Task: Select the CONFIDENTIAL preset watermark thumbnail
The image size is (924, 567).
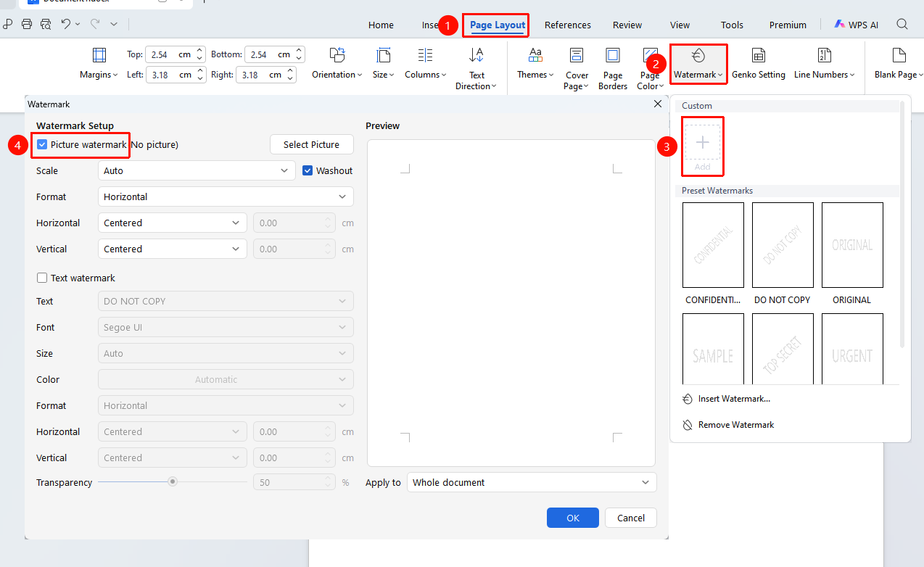Action: point(713,245)
